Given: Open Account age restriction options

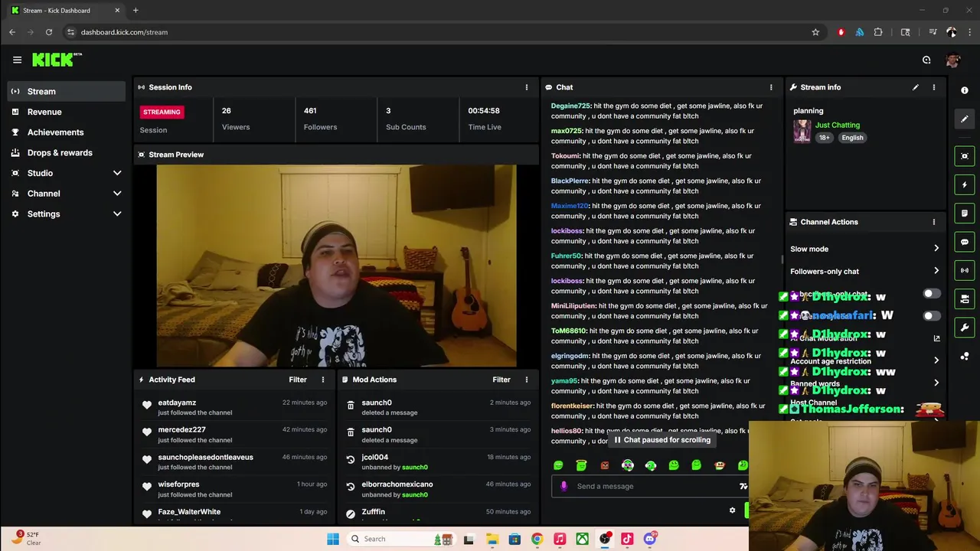Looking at the screenshot, I should click(864, 360).
